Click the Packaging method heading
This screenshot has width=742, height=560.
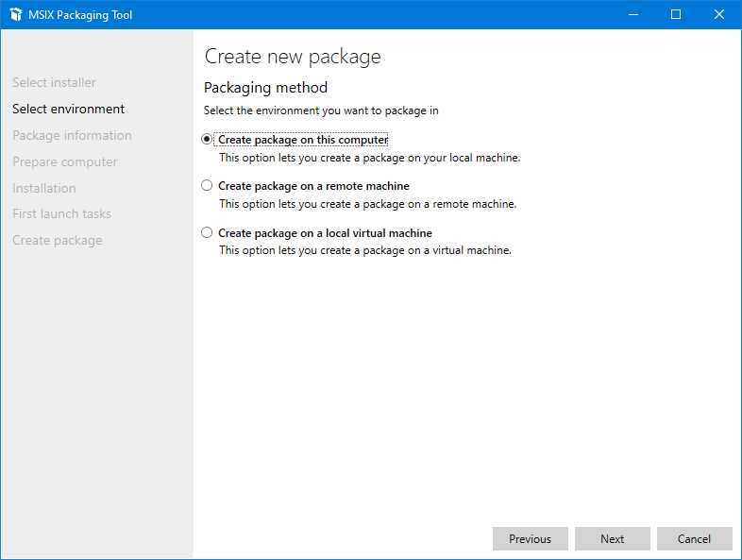265,88
